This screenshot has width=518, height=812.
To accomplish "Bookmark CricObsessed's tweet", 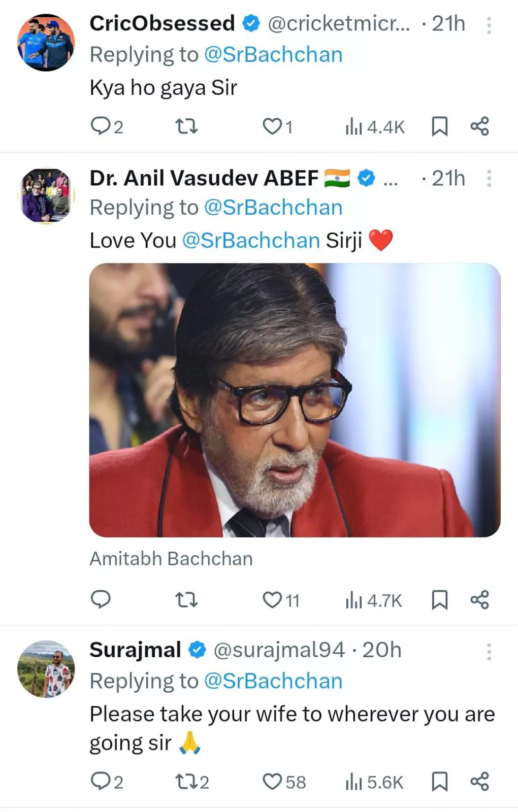I will pos(439,126).
